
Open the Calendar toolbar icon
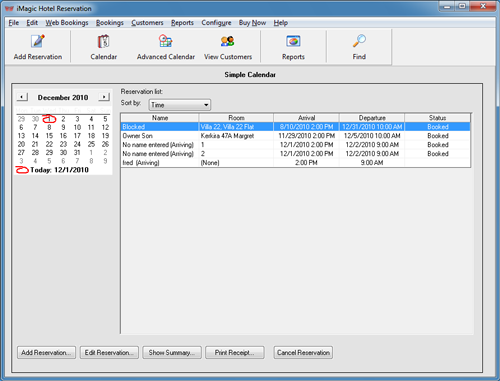click(x=103, y=41)
